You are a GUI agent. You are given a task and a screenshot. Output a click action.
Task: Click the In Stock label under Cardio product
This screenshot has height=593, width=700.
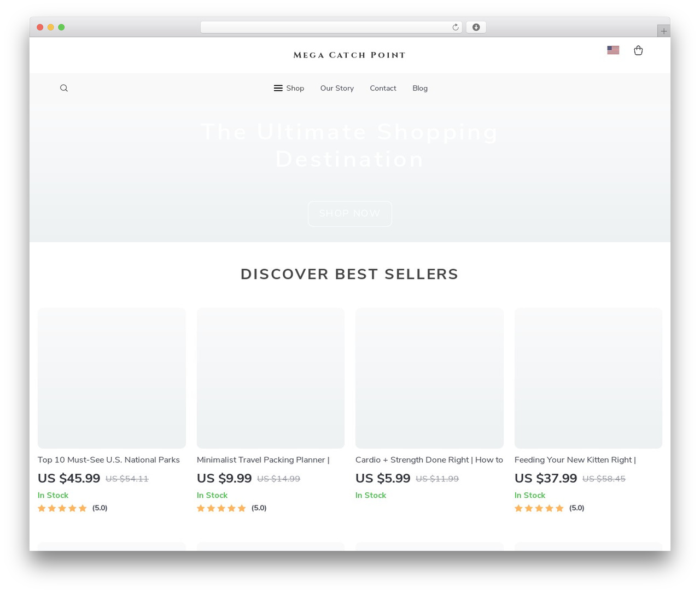pyautogui.click(x=371, y=495)
